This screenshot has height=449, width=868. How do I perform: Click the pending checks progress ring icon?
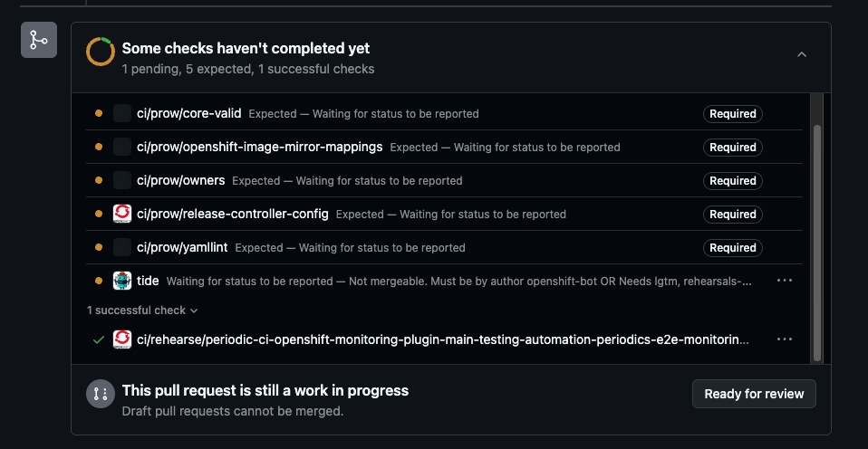point(100,52)
